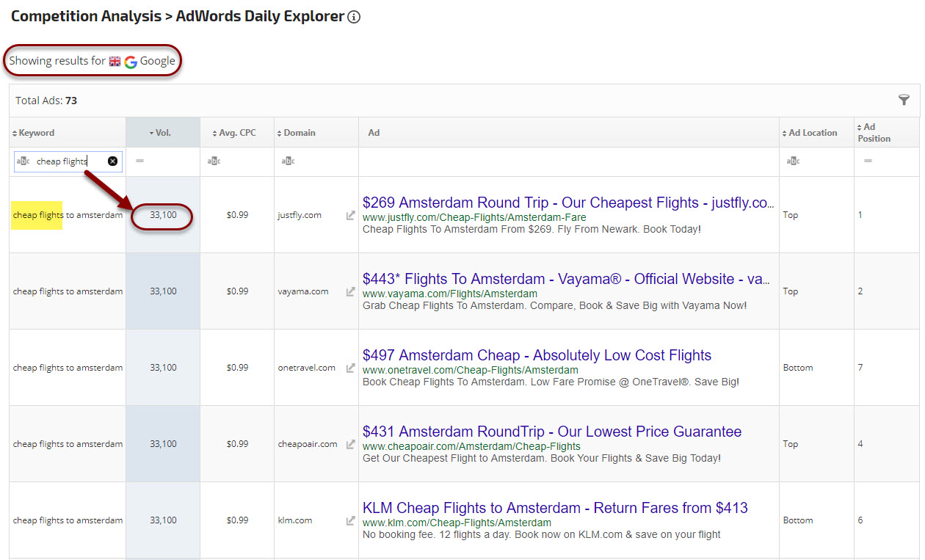Clear the cheap flights keyword filter
This screenshot has height=560, width=925.
pos(112,161)
